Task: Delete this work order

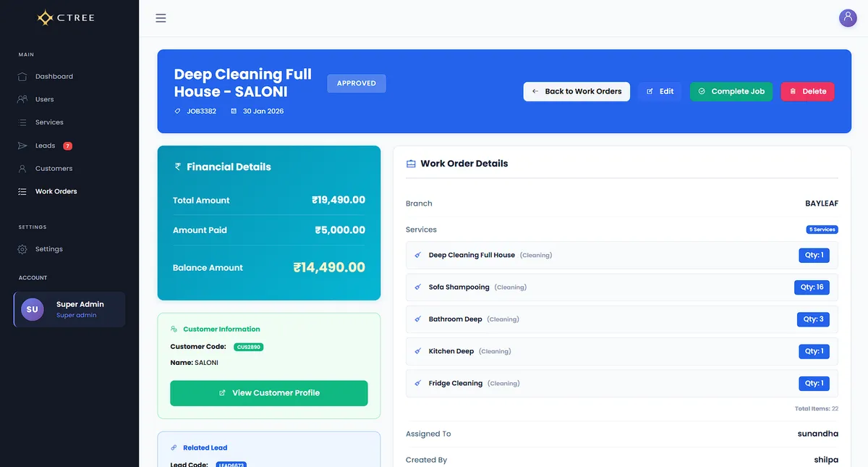Action: (x=808, y=91)
